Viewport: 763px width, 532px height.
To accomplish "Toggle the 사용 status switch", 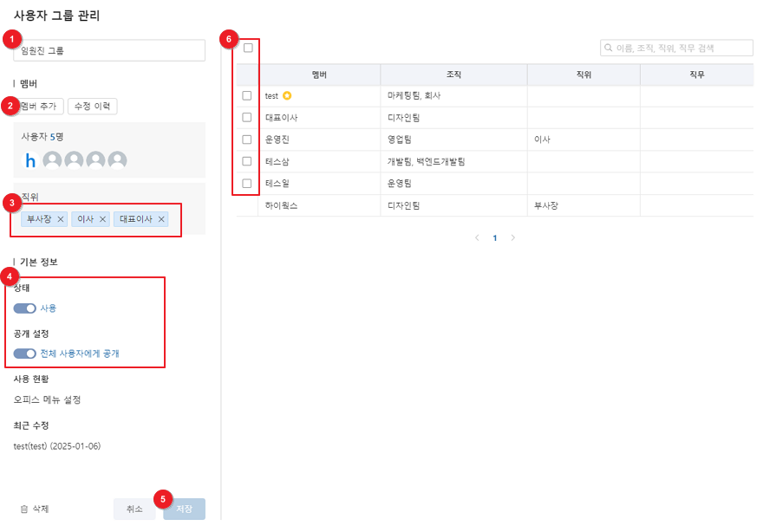I will pyautogui.click(x=25, y=308).
